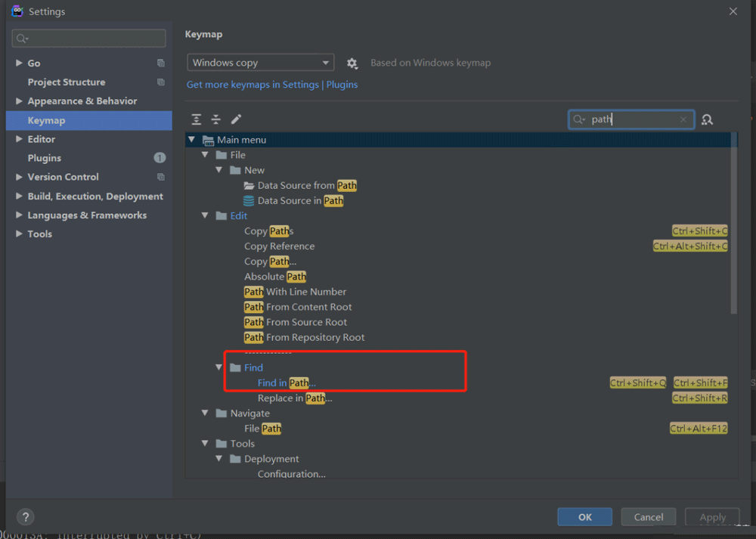Click the Collapse All icon in keymap toolbar
Screen dimensions: 756x539
[x=216, y=119]
